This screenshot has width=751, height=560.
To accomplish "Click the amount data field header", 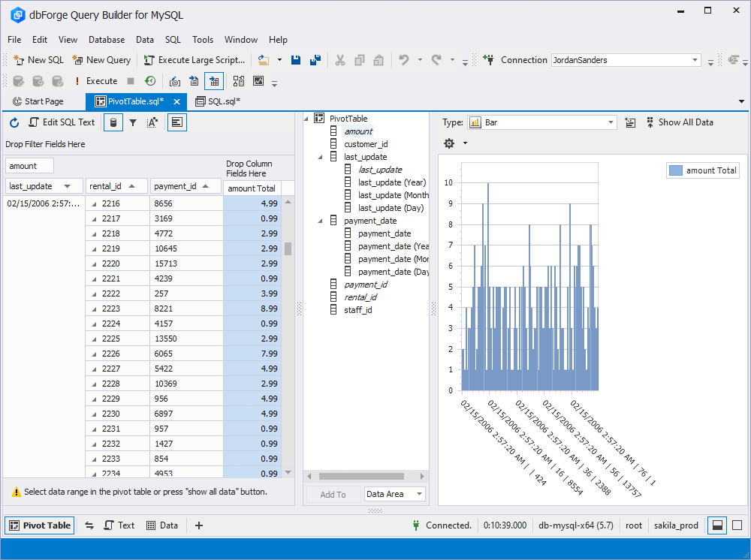I will point(29,166).
